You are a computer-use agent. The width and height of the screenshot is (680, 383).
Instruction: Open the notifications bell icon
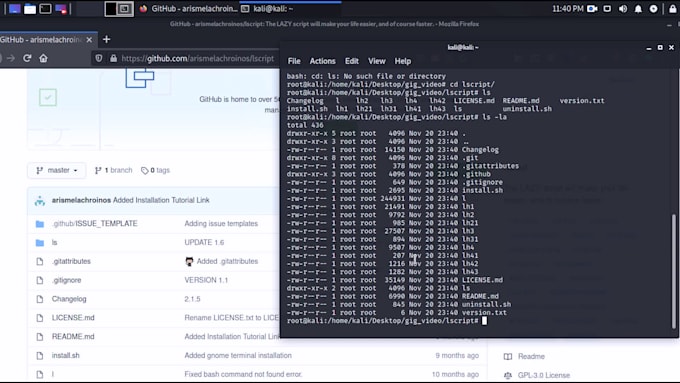tap(638, 9)
